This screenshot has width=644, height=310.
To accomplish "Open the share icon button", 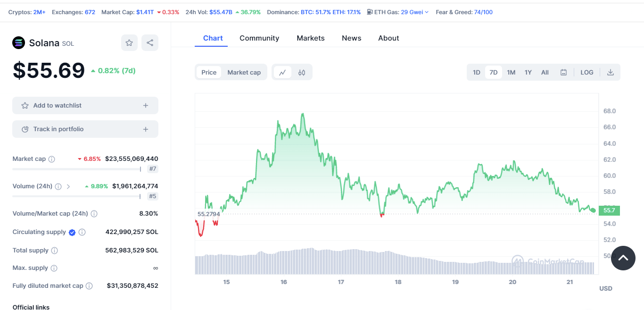I will point(150,43).
